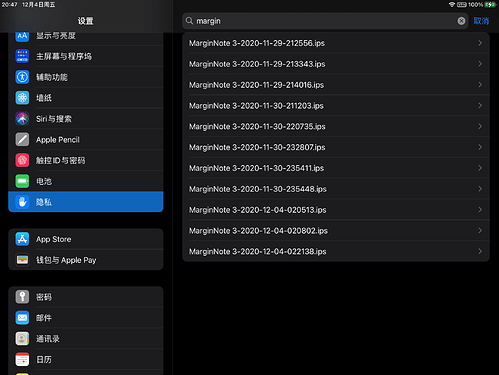This screenshot has width=499, height=375.
Task: Tap the Home Screen & Dock grid icon
Action: 22,56
